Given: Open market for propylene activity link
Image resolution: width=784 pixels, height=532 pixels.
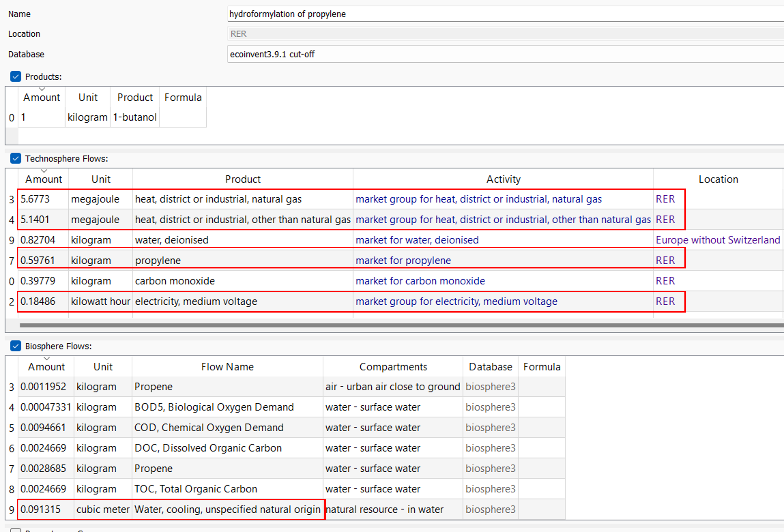Looking at the screenshot, I should pyautogui.click(x=403, y=260).
